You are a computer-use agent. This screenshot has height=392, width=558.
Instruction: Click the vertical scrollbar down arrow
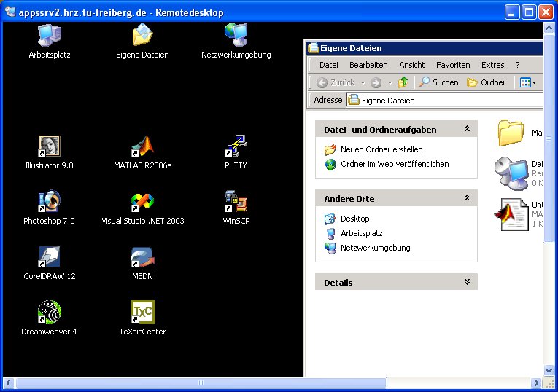point(549,371)
